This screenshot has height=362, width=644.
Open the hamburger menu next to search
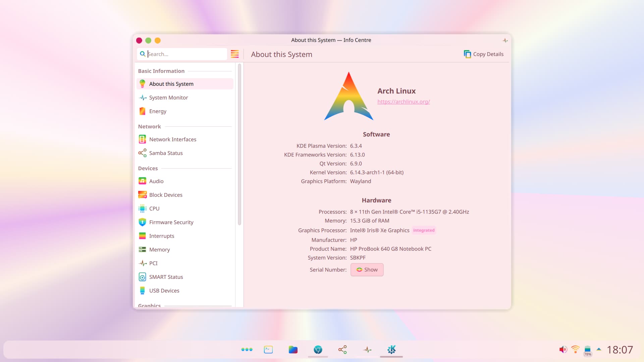235,54
